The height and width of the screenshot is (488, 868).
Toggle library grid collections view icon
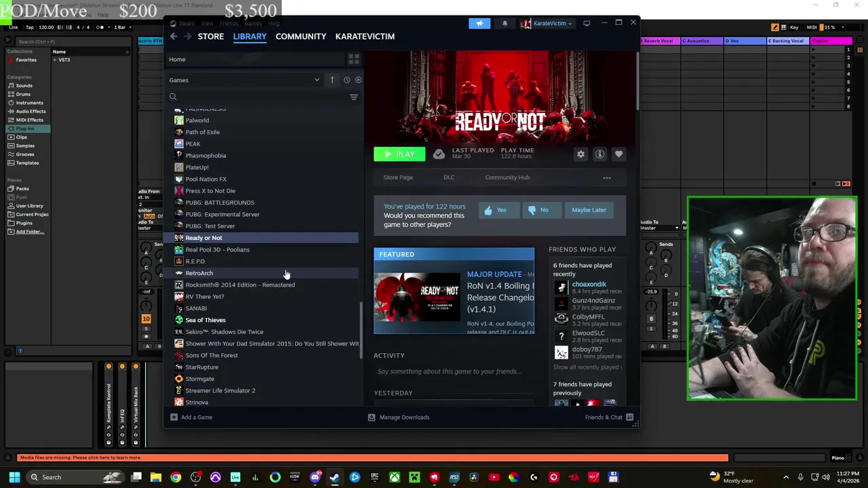tap(354, 60)
